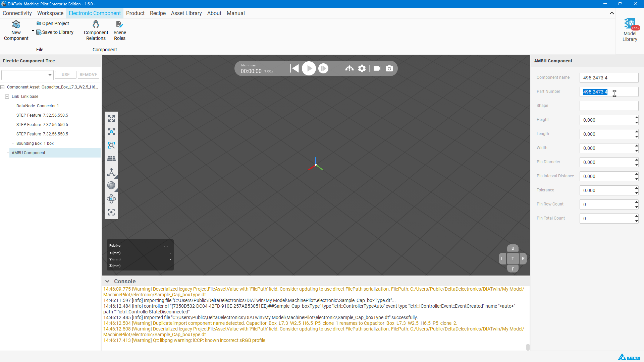The height and width of the screenshot is (362, 644).
Task: Open the About tab
Action: click(214, 13)
